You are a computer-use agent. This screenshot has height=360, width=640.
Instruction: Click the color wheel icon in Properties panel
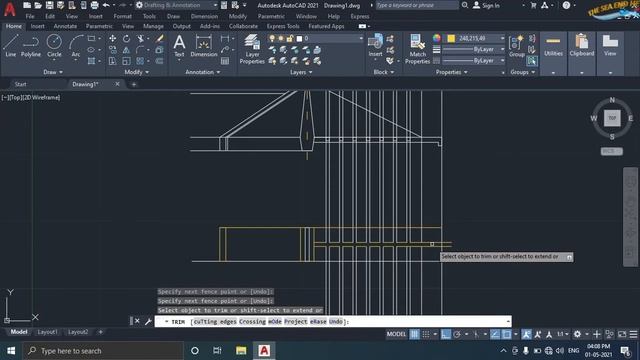coord(436,38)
